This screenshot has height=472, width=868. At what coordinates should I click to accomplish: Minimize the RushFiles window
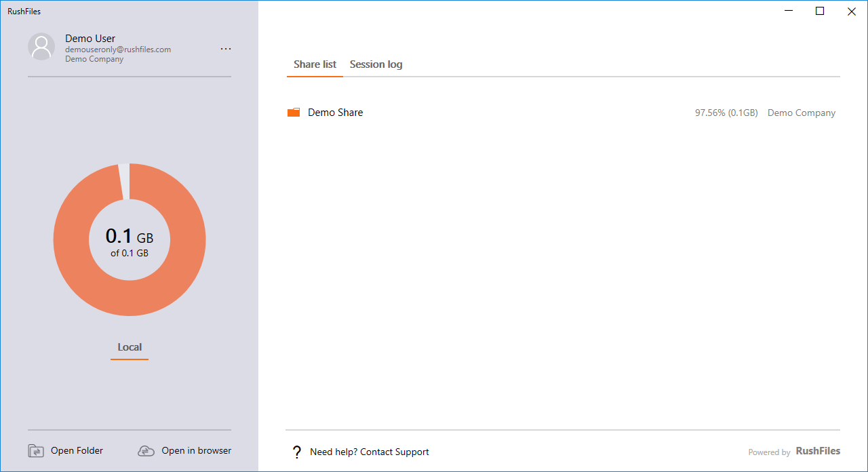(x=789, y=11)
